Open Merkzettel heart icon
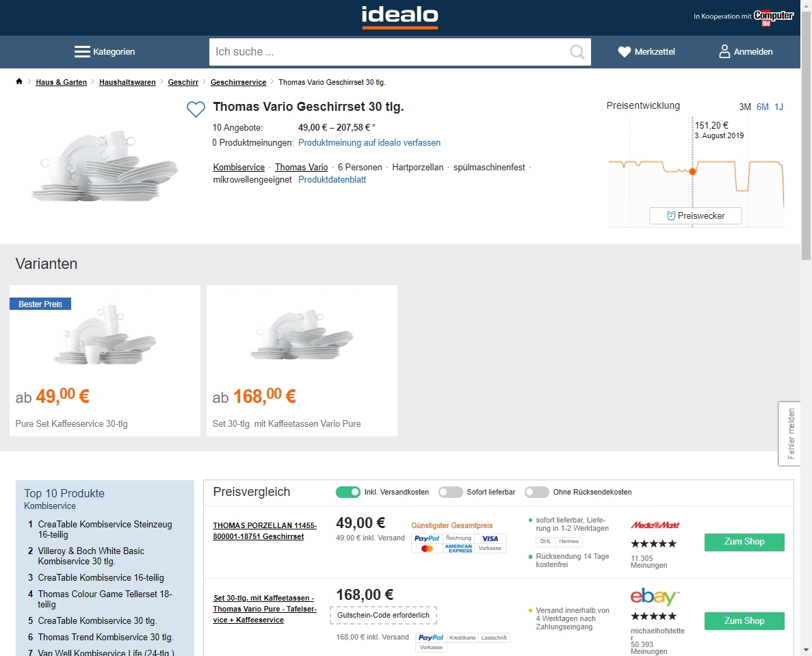The width and height of the screenshot is (812, 656). [624, 52]
